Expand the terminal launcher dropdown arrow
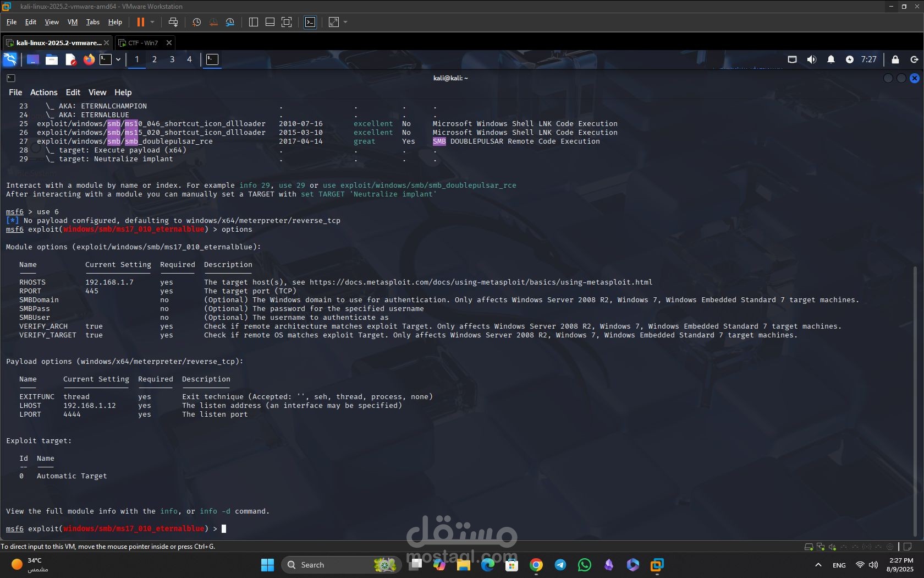The width and height of the screenshot is (924, 578). (118, 59)
